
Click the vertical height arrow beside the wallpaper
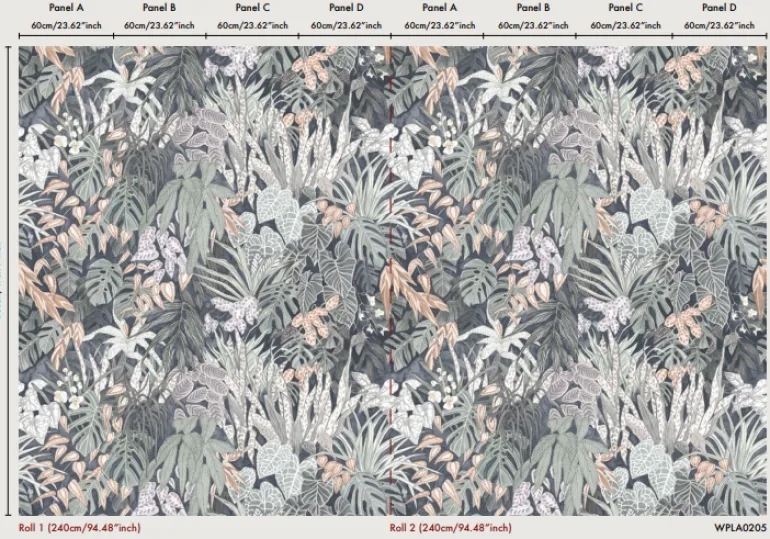[x=10, y=280]
